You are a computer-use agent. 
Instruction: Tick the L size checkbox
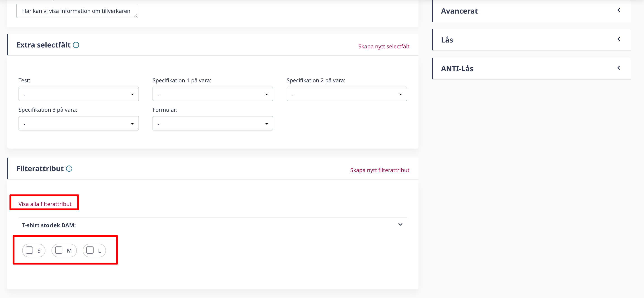[90, 250]
